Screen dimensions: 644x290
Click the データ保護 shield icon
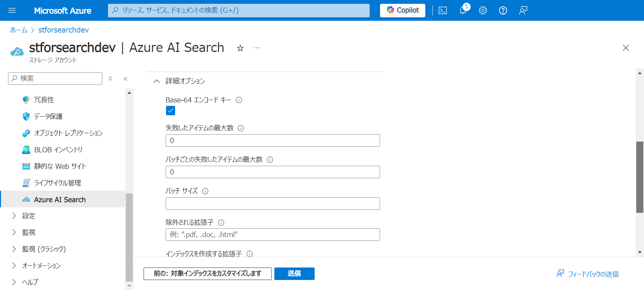pyautogui.click(x=26, y=116)
